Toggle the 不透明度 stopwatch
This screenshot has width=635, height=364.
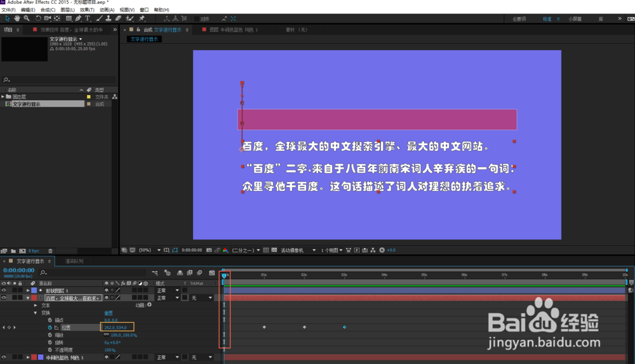[50, 350]
